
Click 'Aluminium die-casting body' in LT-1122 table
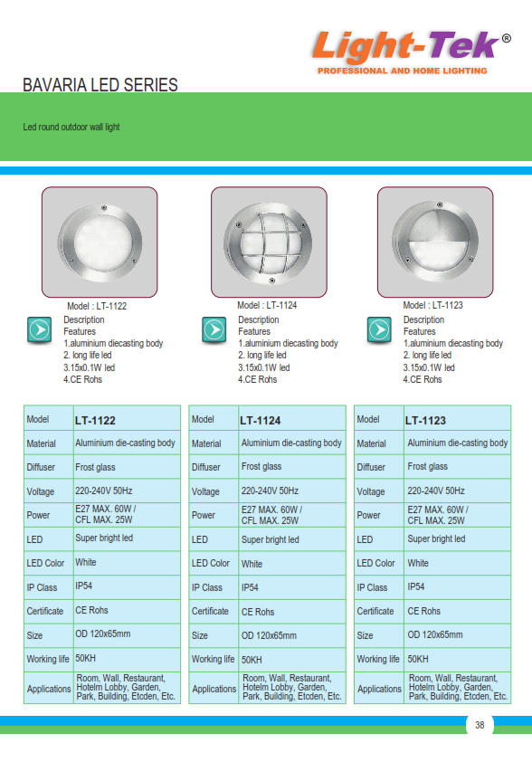tap(125, 443)
